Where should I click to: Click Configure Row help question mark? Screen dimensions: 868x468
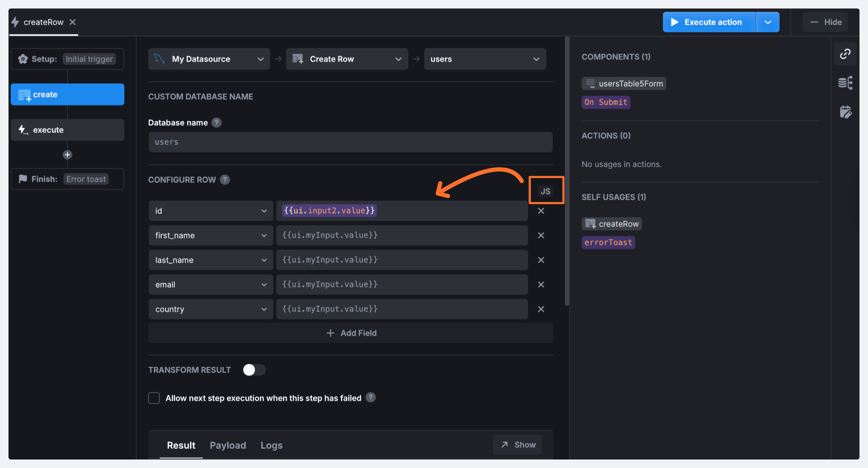point(225,180)
